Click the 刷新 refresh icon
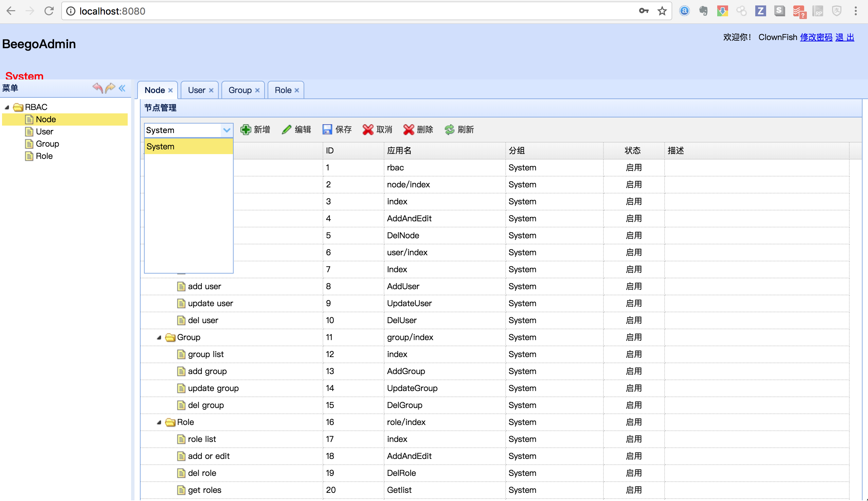 tap(450, 130)
